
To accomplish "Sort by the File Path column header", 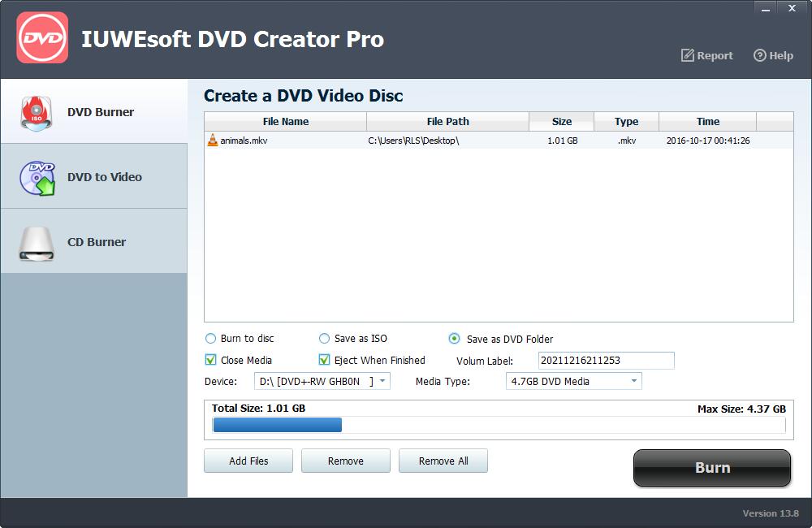I will [448, 121].
